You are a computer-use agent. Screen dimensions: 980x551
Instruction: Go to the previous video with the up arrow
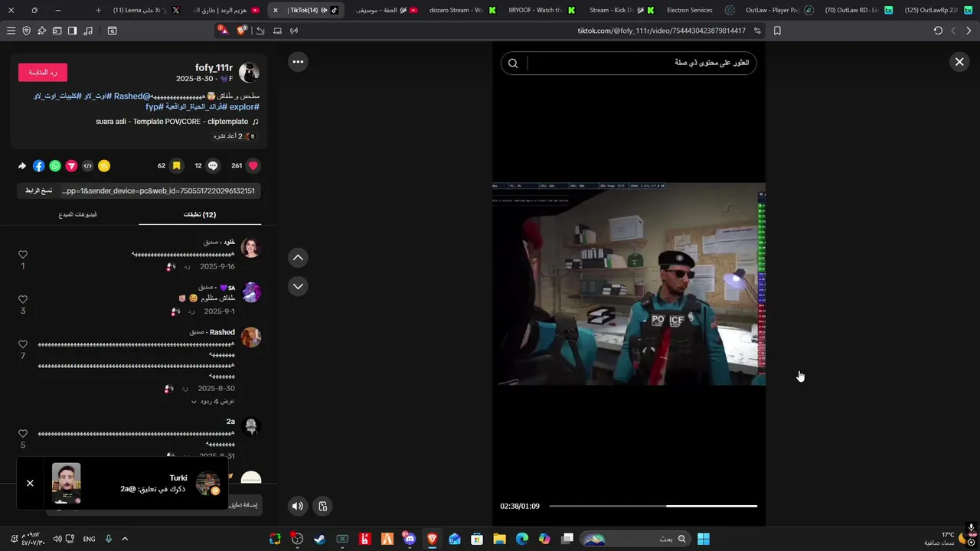[x=298, y=258]
